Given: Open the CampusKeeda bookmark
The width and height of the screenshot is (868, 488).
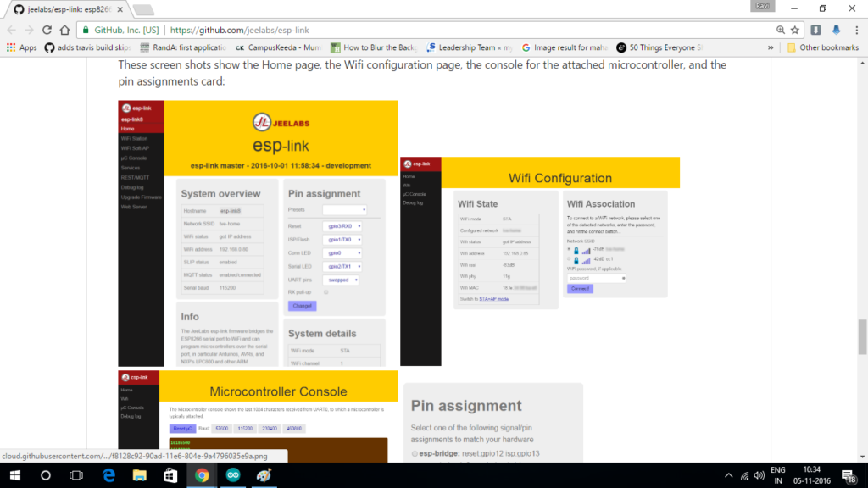Looking at the screenshot, I should point(278,47).
